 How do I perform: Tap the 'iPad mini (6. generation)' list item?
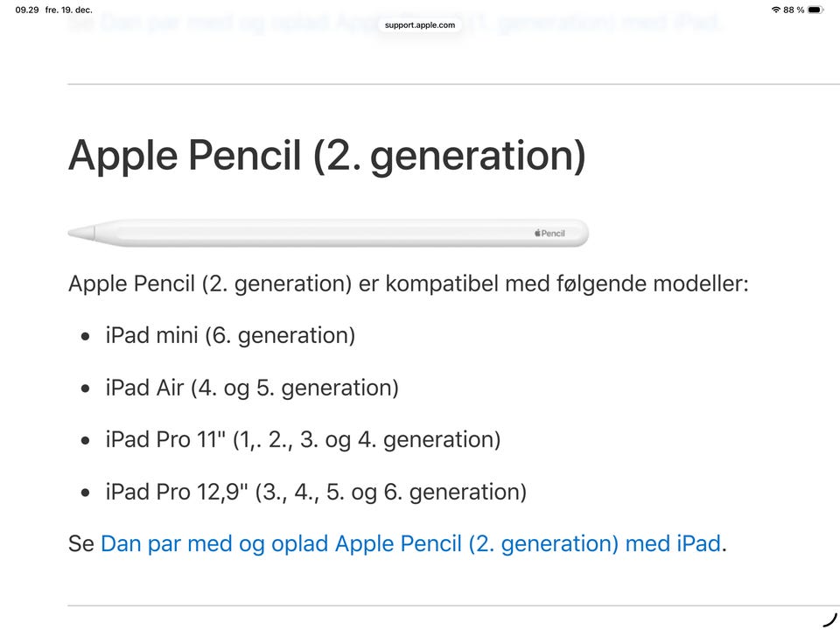[230, 336]
